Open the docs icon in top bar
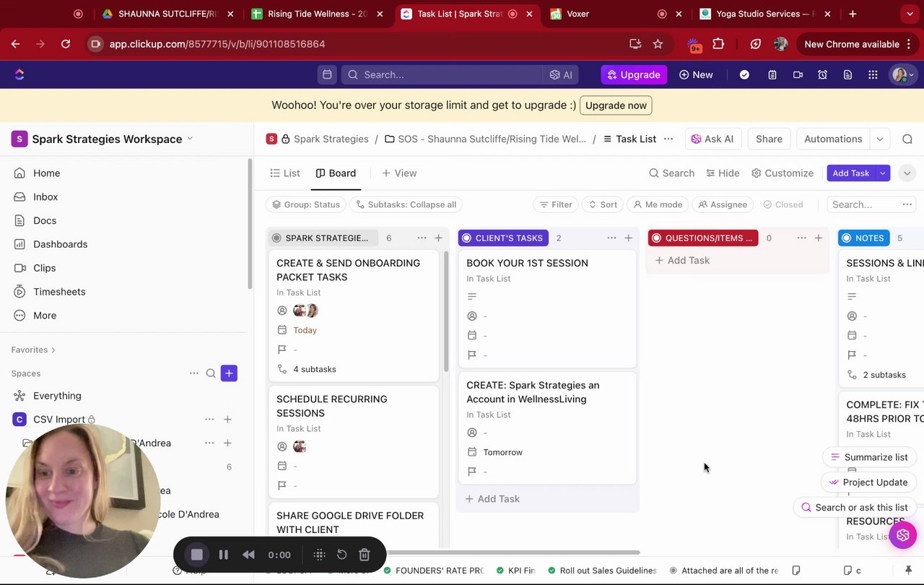The image size is (924, 585). (847, 74)
